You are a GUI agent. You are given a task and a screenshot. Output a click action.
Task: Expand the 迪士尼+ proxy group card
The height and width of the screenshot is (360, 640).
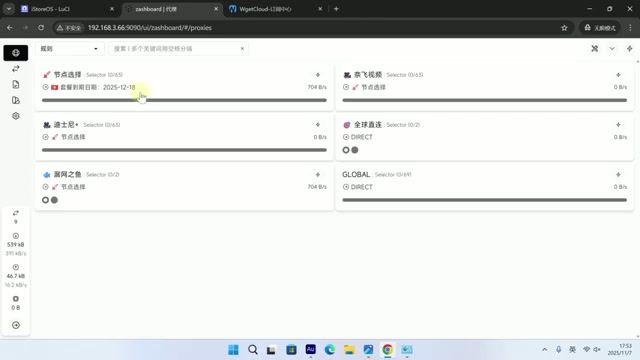184,136
